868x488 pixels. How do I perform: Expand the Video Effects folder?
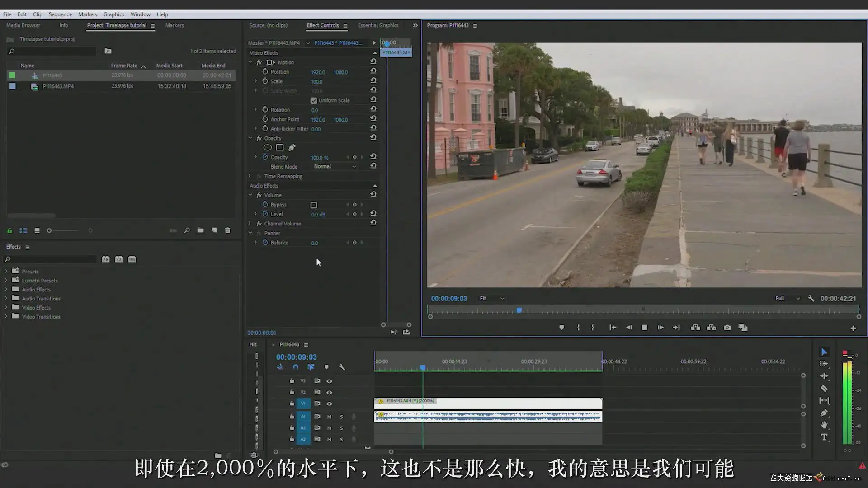6,308
